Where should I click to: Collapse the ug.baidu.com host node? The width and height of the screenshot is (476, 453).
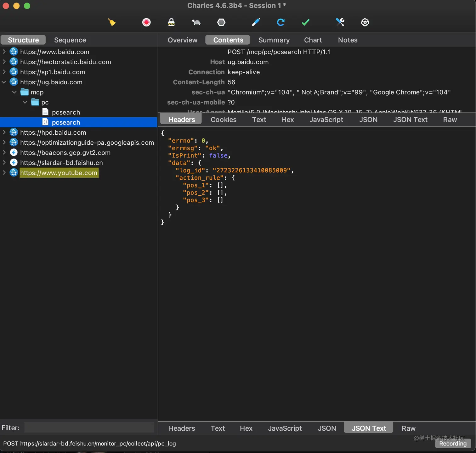pyautogui.click(x=4, y=82)
